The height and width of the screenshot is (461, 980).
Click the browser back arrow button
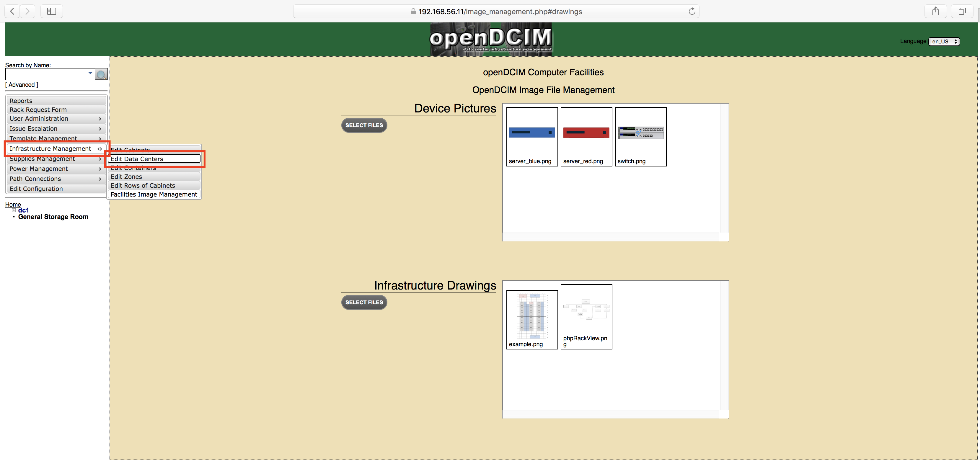(12, 12)
